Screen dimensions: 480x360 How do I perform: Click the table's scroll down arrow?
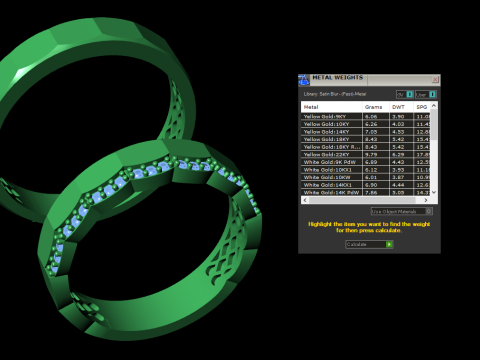pyautogui.click(x=434, y=192)
